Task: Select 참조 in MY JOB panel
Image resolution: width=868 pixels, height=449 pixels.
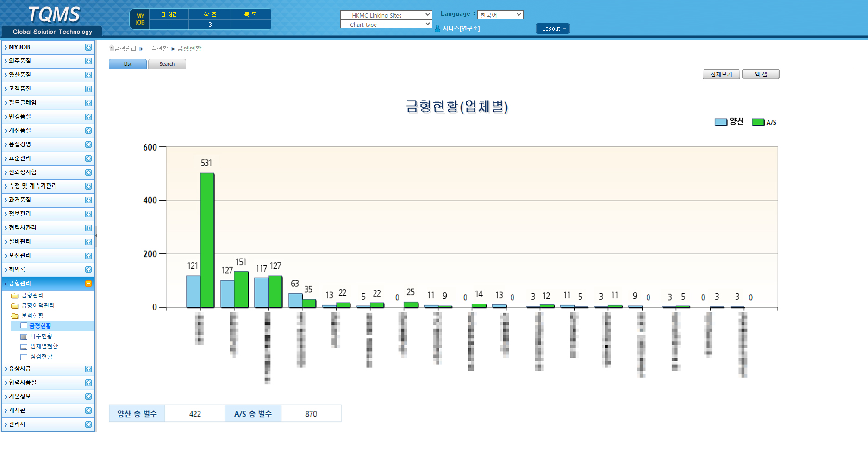Action: 210,14
